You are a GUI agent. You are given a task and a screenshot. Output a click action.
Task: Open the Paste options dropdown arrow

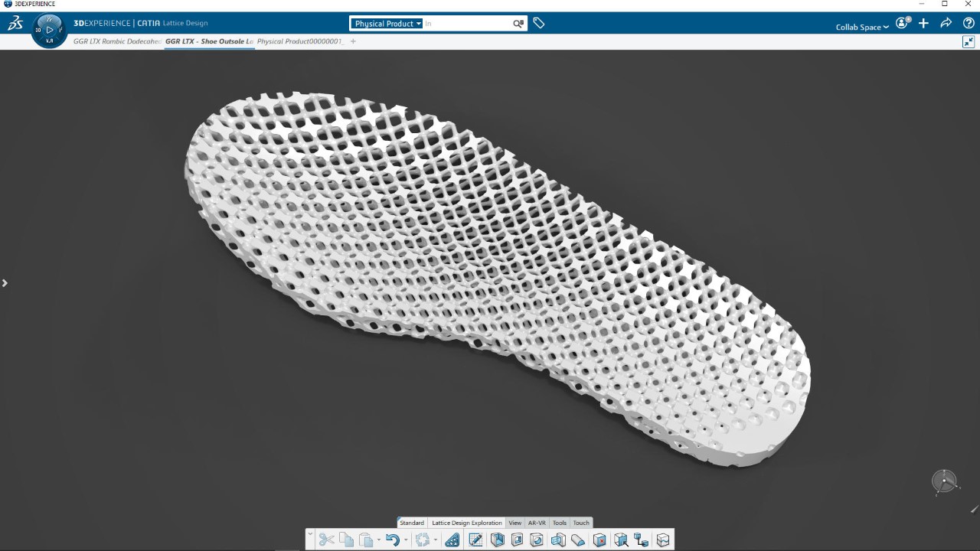click(x=378, y=541)
